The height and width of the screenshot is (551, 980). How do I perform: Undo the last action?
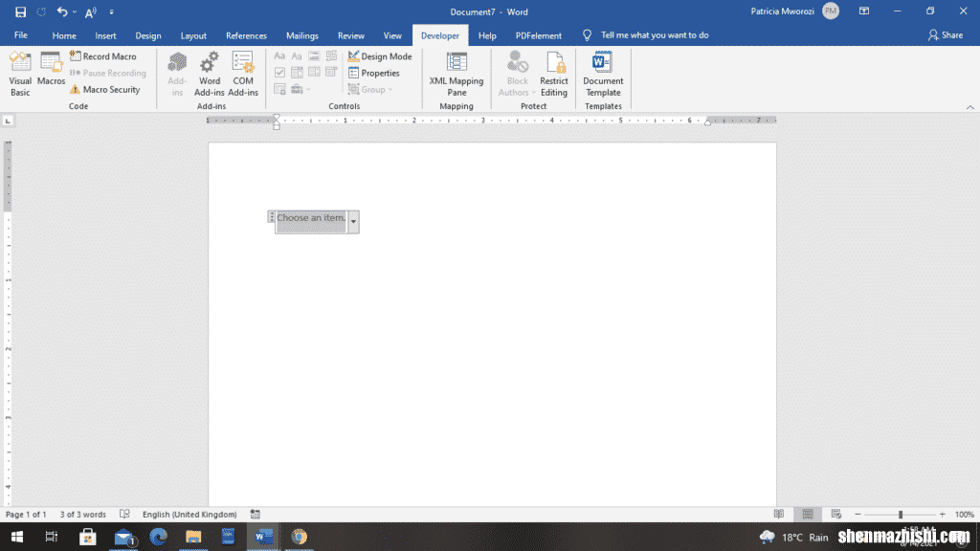pyautogui.click(x=62, y=11)
